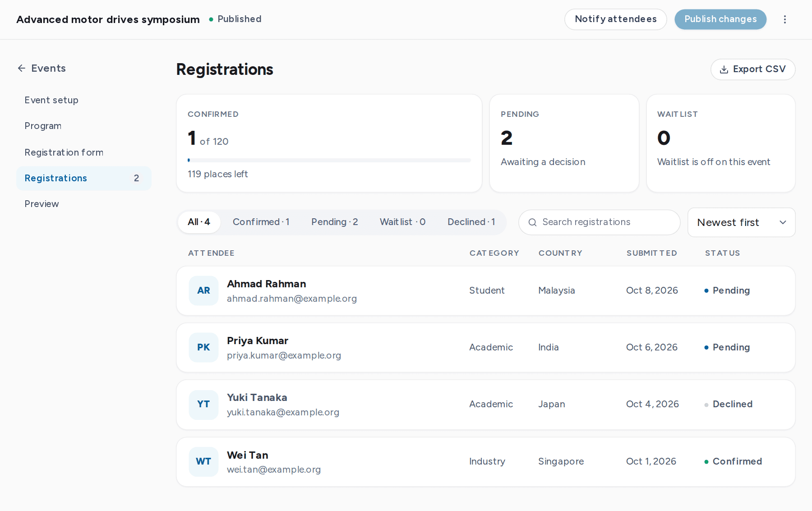Click Yuki Tanaka's Declined status
The image size is (812, 511).
pyautogui.click(x=729, y=405)
